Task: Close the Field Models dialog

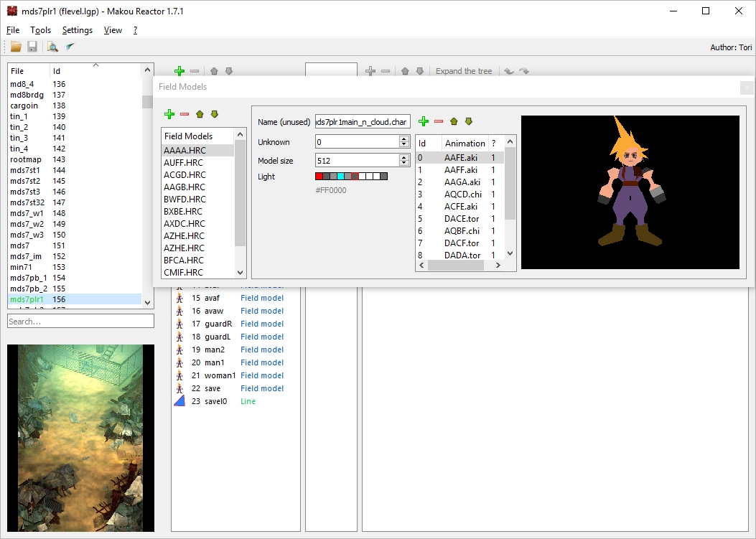Action: (747, 88)
